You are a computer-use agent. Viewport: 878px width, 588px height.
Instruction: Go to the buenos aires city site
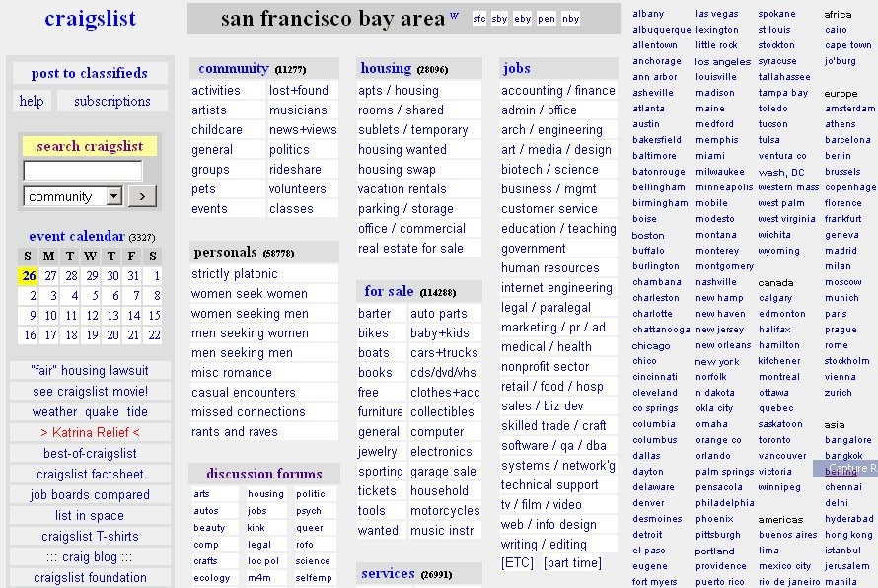pos(788,535)
